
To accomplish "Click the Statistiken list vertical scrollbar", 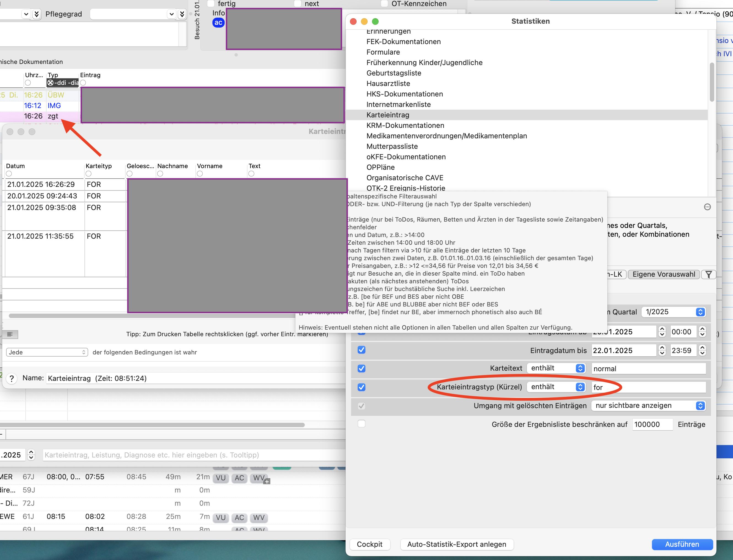I will click(712, 82).
